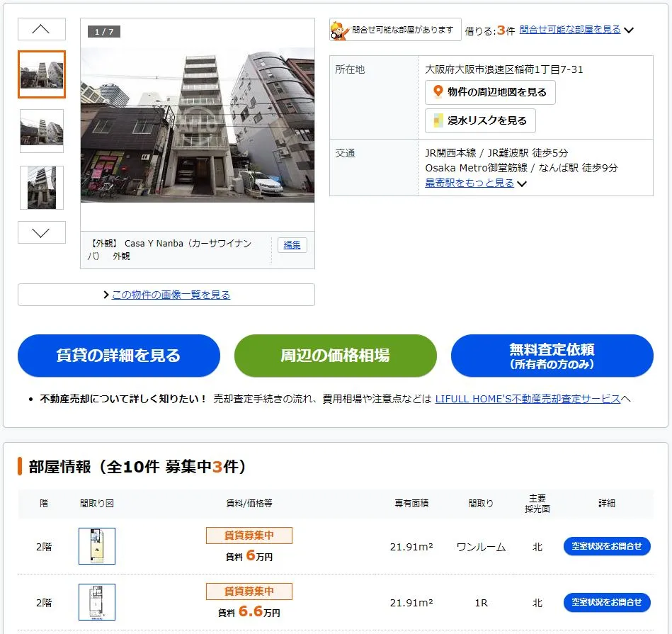
Task: View flood risk information button
Action: point(480,120)
